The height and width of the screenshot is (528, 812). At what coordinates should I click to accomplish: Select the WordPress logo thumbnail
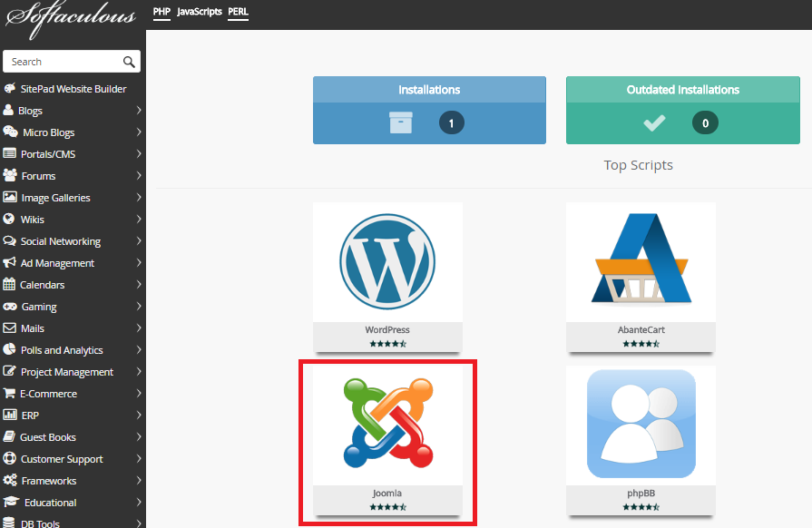387,261
